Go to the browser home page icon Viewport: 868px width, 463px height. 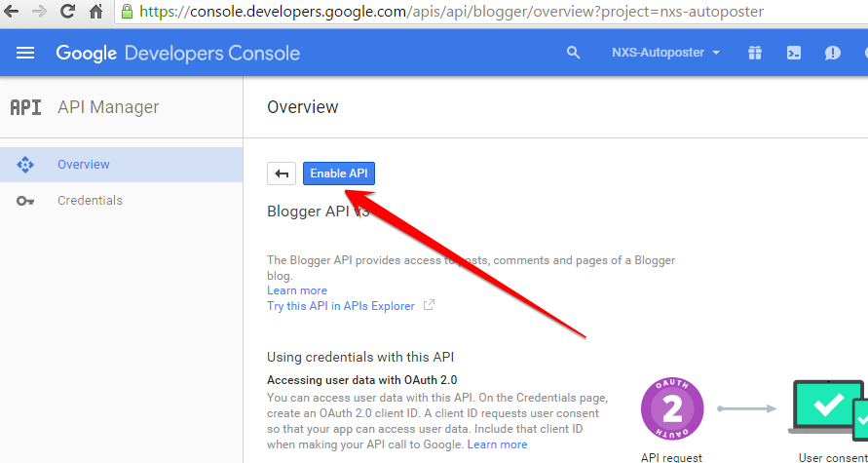pos(95,11)
